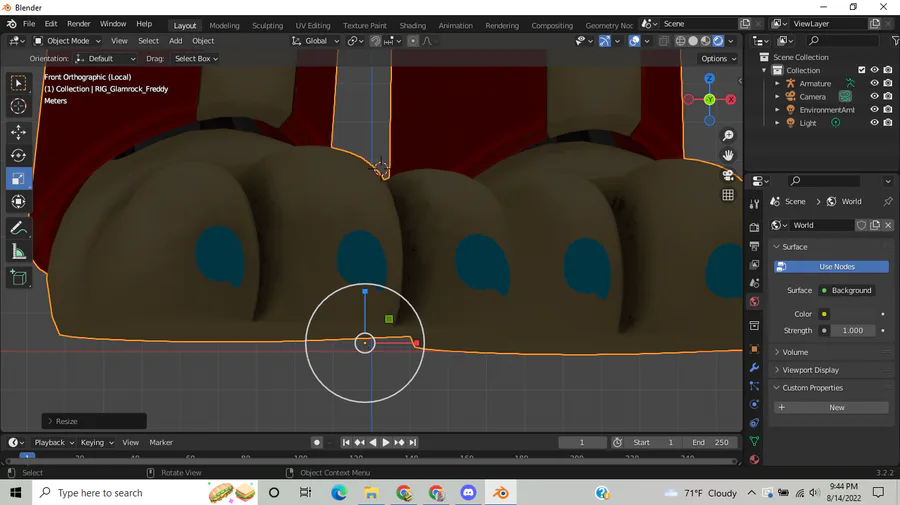Image resolution: width=900 pixels, height=505 pixels.
Task: Open the Render properties tab
Action: 754,227
